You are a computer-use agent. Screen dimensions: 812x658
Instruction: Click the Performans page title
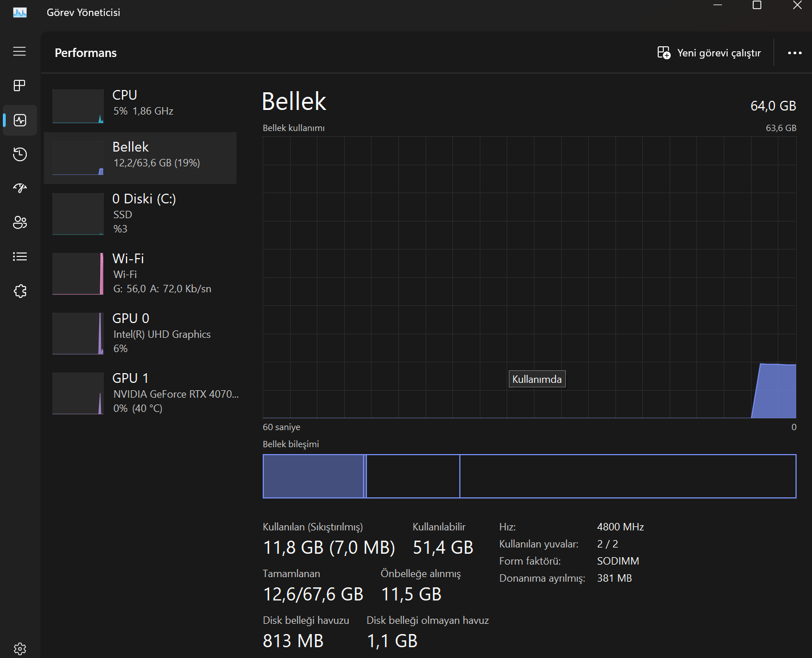pos(85,53)
